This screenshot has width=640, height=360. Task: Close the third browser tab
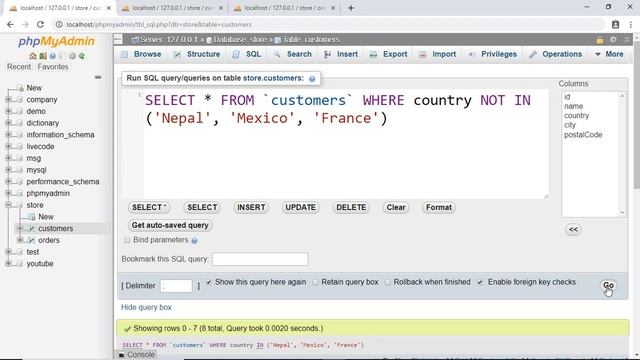[333, 8]
